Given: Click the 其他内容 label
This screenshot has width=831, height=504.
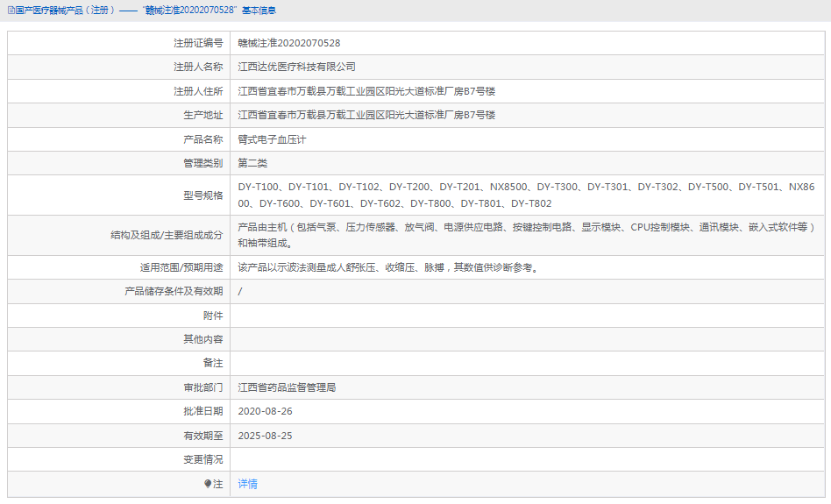Looking at the screenshot, I should point(203,339).
